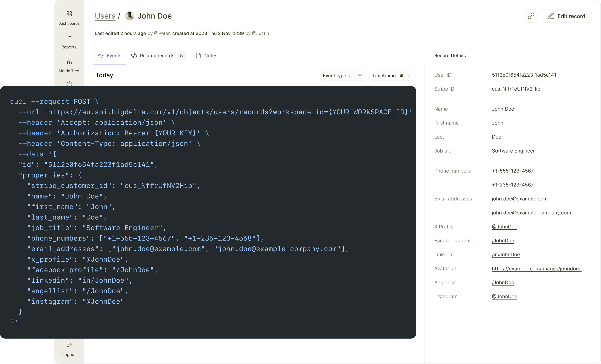Open the @JohnDoe X Profile link
The image size is (601, 364).
pyautogui.click(x=504, y=227)
